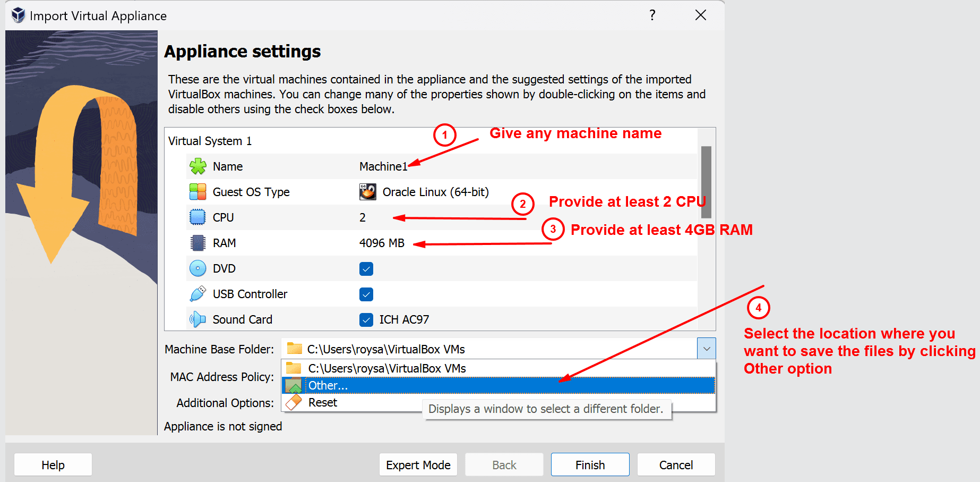The width and height of the screenshot is (980, 482).
Task: Click the green Name icon in settings list
Action: (x=198, y=166)
